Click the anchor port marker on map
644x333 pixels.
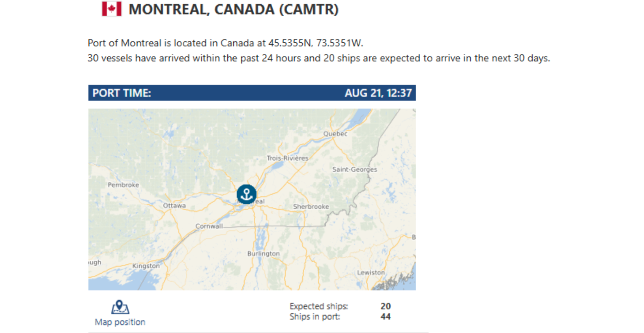(x=247, y=194)
